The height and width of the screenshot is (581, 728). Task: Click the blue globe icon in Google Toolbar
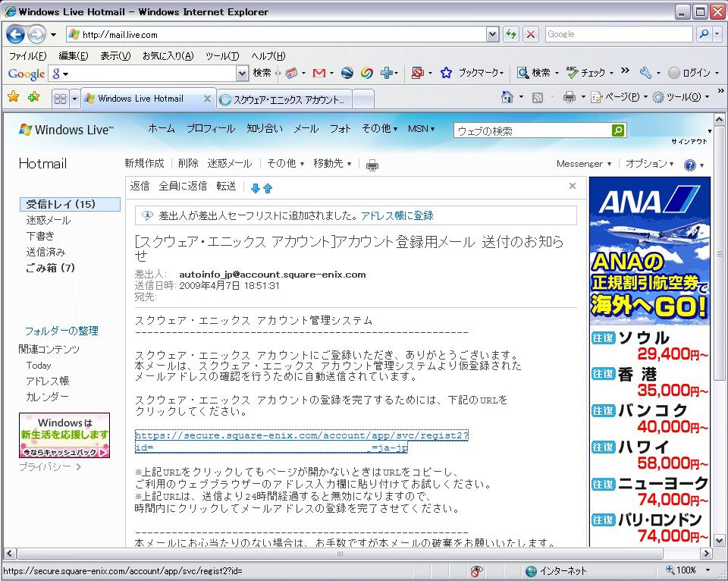coord(347,73)
